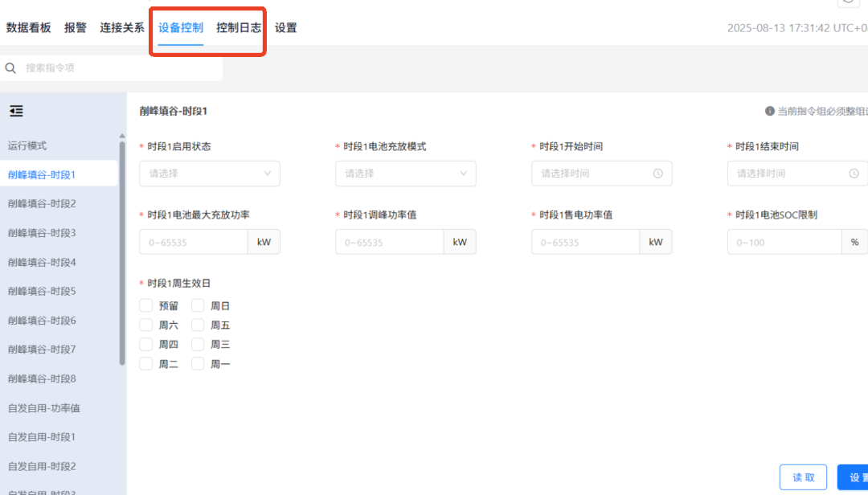Click the clock icon in 时段1结束时间 field

click(854, 174)
